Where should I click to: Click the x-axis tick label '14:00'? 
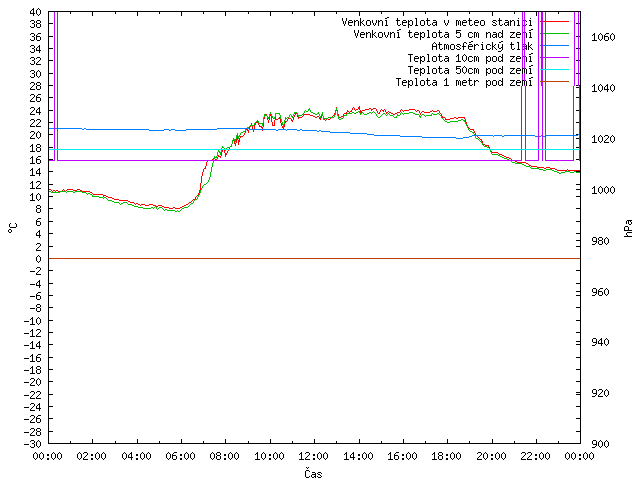tap(358, 456)
